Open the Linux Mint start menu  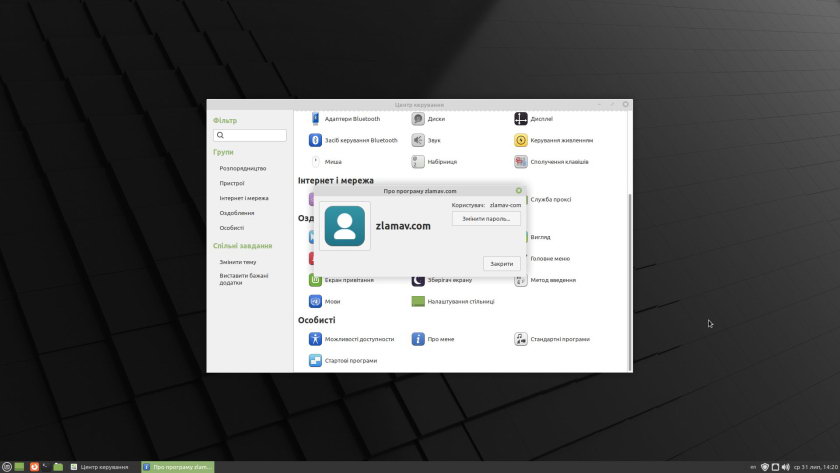click(x=6, y=467)
